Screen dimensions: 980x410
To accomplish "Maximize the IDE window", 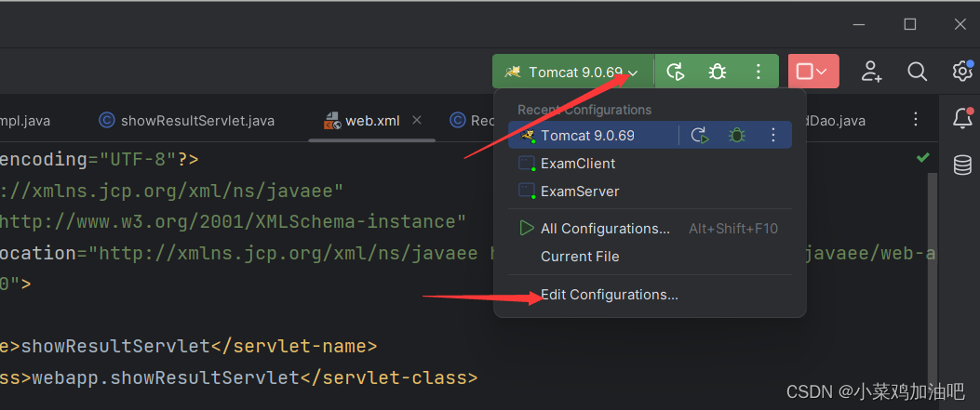I will (910, 24).
